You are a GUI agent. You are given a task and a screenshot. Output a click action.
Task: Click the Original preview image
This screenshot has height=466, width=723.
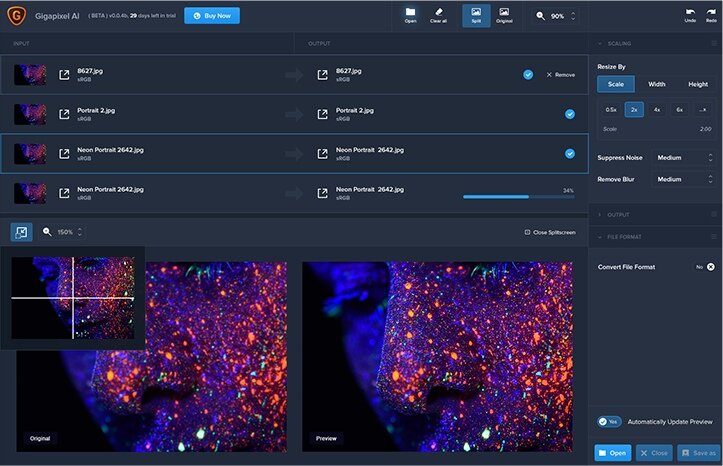click(x=152, y=357)
